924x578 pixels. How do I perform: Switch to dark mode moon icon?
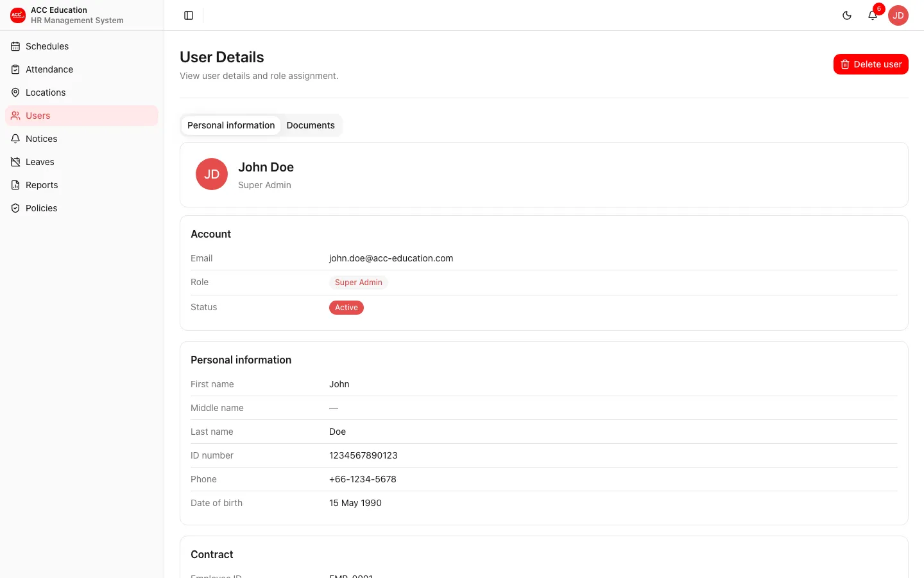pos(847,15)
